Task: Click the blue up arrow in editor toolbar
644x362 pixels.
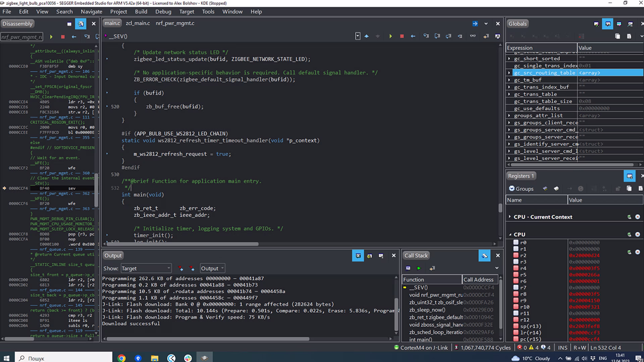Action: click(x=367, y=36)
